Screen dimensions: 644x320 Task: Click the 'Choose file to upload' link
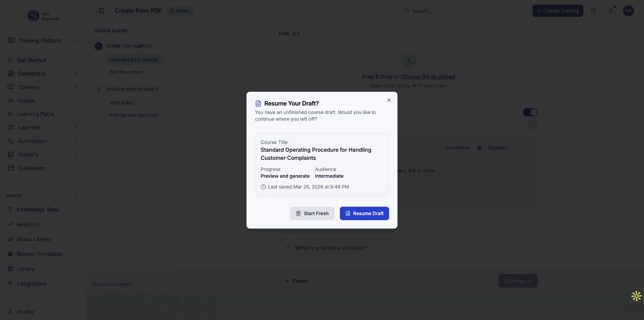pos(428,77)
